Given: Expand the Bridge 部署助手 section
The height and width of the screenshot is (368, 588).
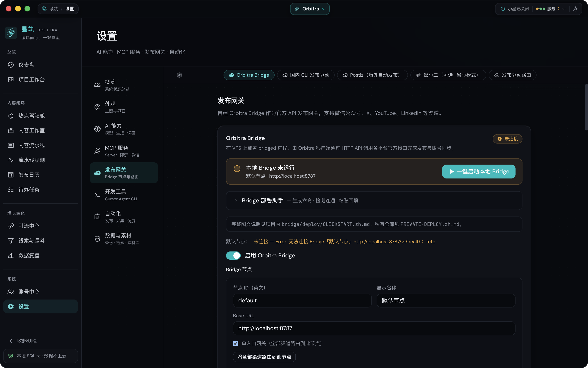Looking at the screenshot, I should pyautogui.click(x=374, y=201).
